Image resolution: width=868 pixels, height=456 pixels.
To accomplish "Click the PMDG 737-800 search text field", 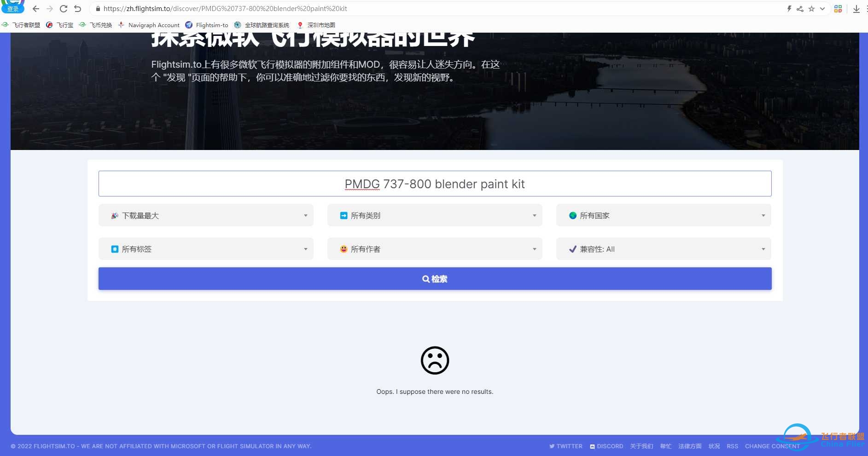I will pos(435,184).
